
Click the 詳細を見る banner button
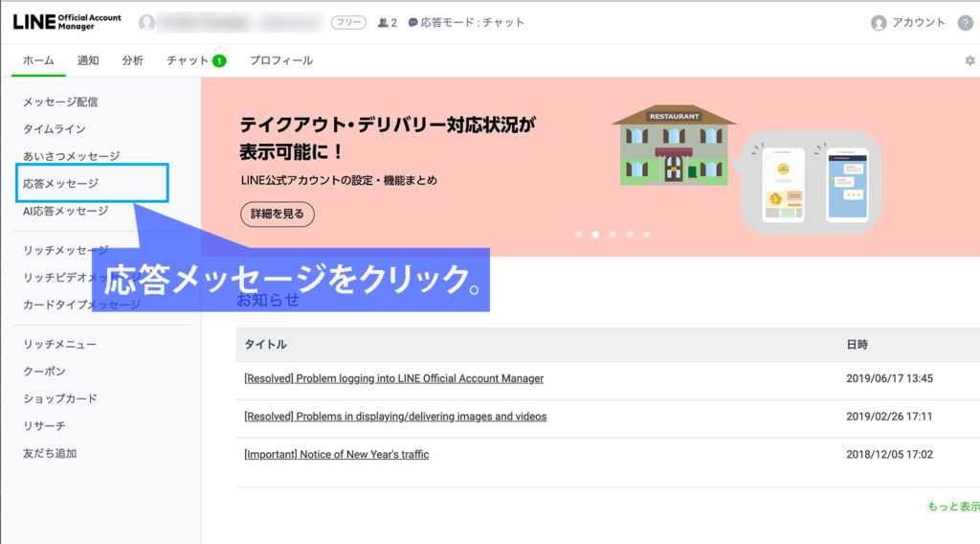(278, 214)
